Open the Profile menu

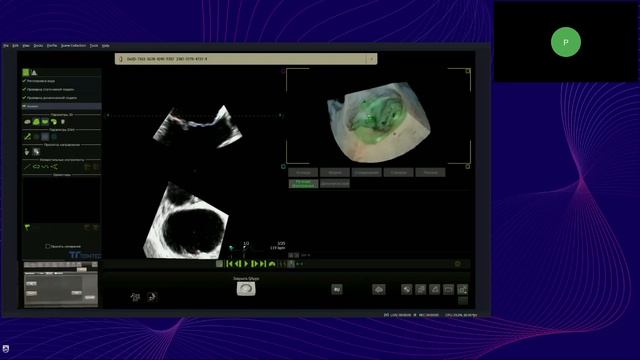[52, 46]
